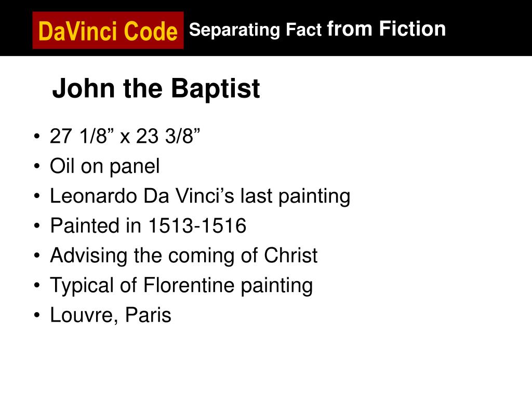532x399 pixels.
Task: Click the DaVinci Code red banner
Action: pos(108,30)
